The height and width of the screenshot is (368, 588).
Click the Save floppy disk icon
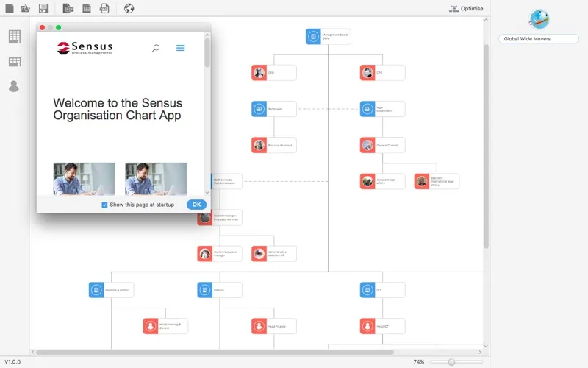(x=43, y=9)
